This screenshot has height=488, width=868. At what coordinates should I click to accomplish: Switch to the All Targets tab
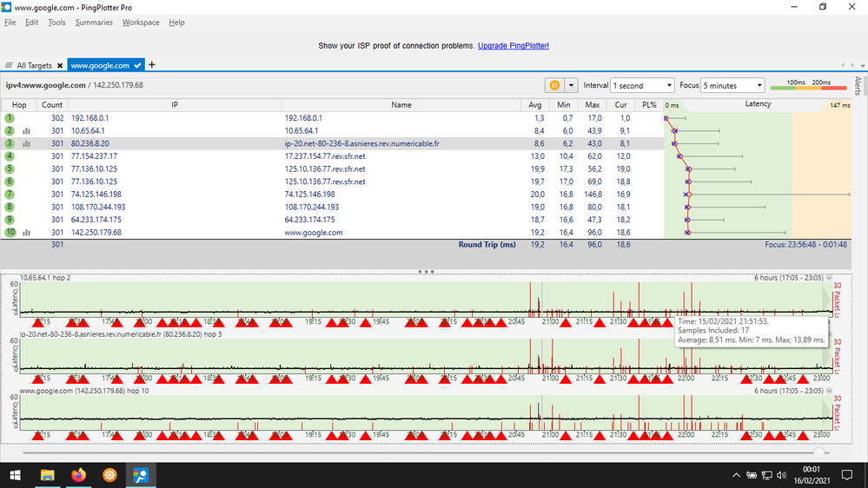tap(35, 65)
